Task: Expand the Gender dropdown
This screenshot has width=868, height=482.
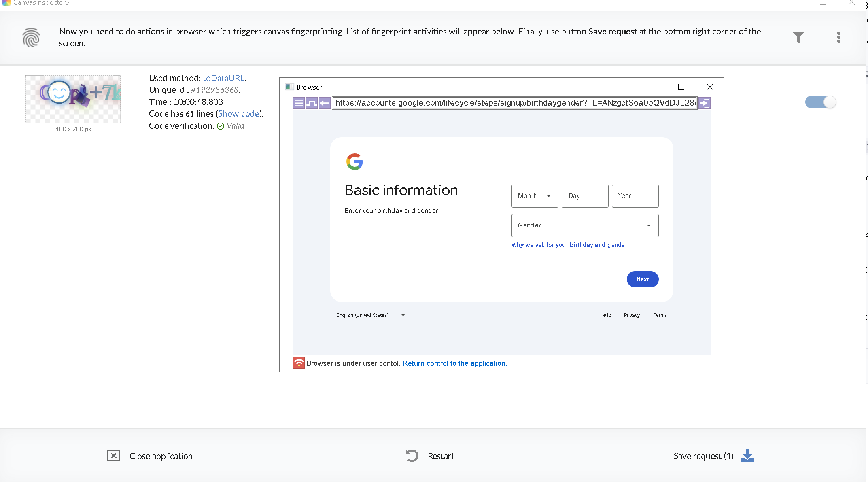Action: (x=585, y=225)
